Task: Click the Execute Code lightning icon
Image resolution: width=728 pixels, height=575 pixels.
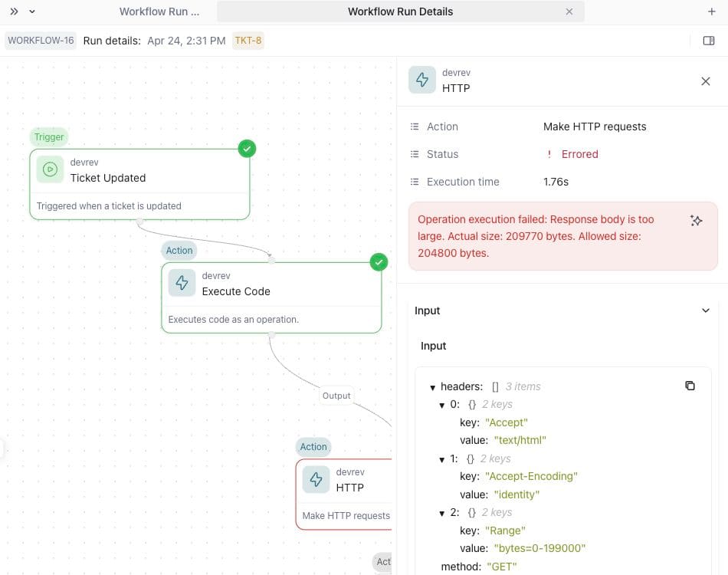Action: pos(182,283)
